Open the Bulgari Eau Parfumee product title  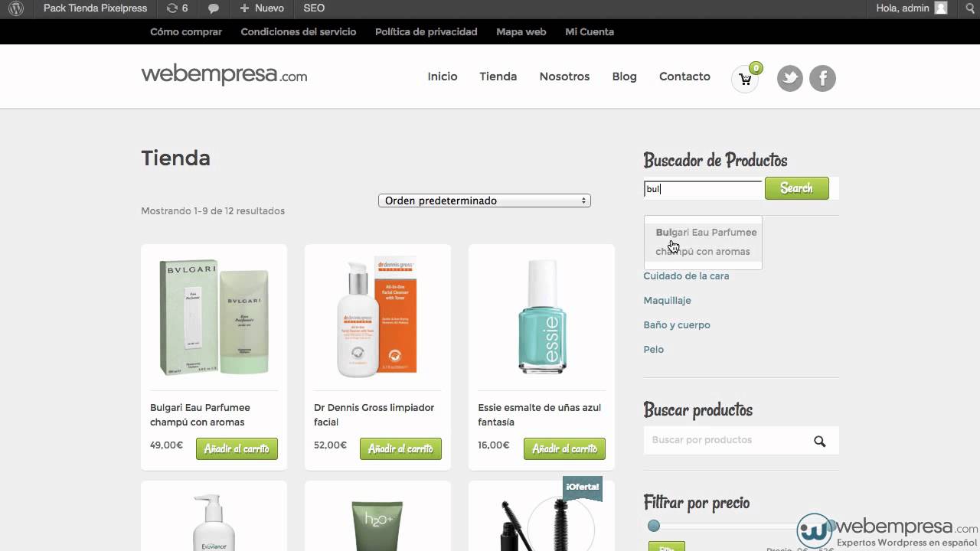click(x=200, y=415)
